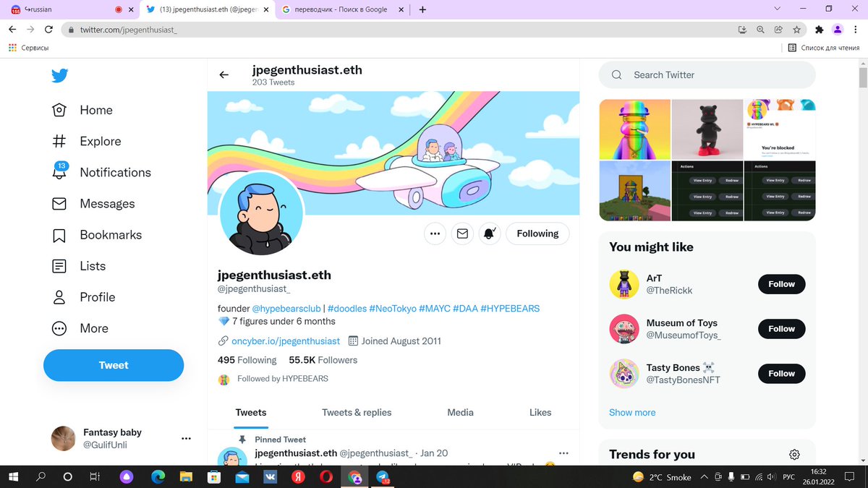Send a message via envelope icon
Image resolution: width=868 pixels, height=488 pixels.
pyautogui.click(x=463, y=234)
